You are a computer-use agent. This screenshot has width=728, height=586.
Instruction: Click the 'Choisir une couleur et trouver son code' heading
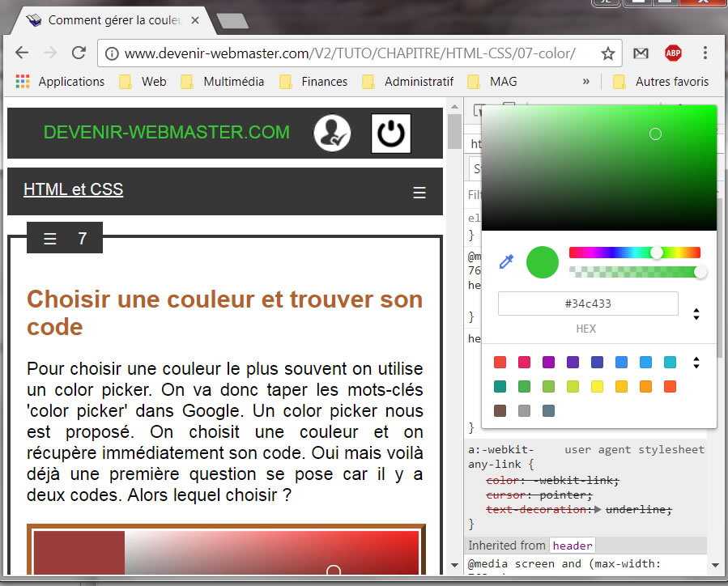pos(224,312)
